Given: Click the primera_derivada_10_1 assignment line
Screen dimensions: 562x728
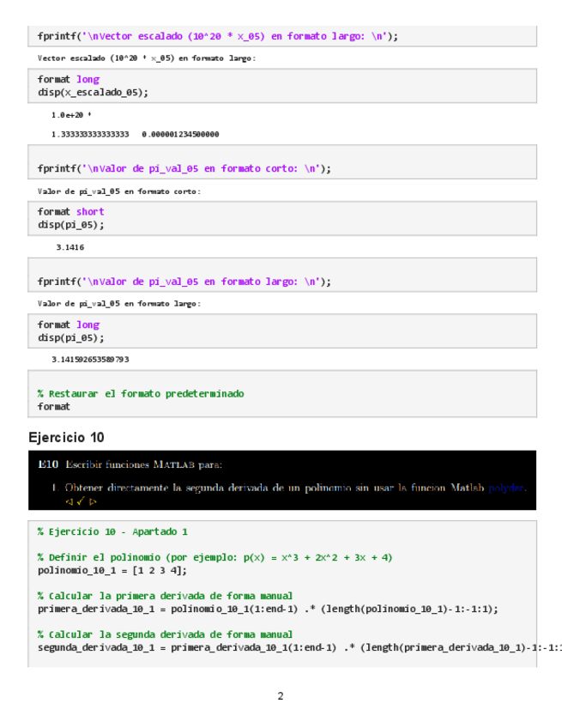Looking at the screenshot, I should tap(268, 608).
